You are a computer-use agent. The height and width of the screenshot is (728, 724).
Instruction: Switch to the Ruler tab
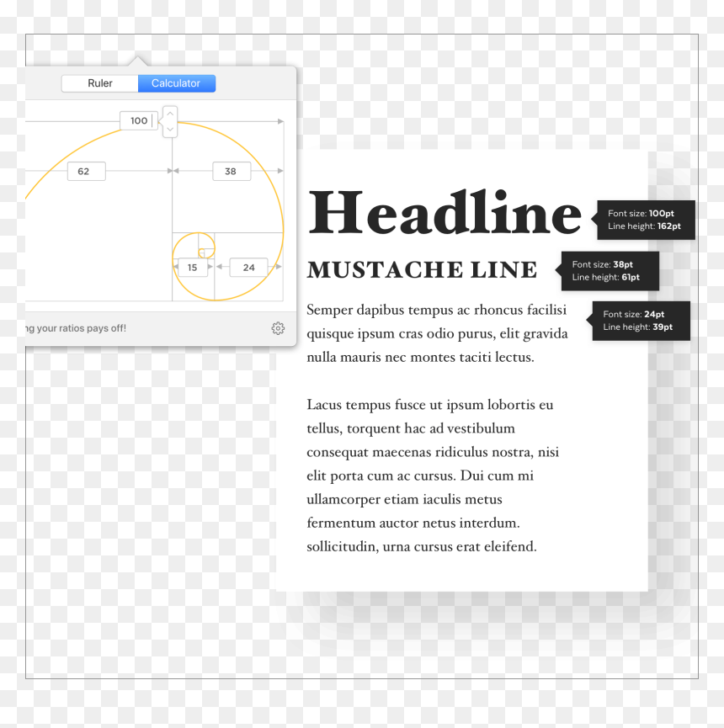pos(100,83)
